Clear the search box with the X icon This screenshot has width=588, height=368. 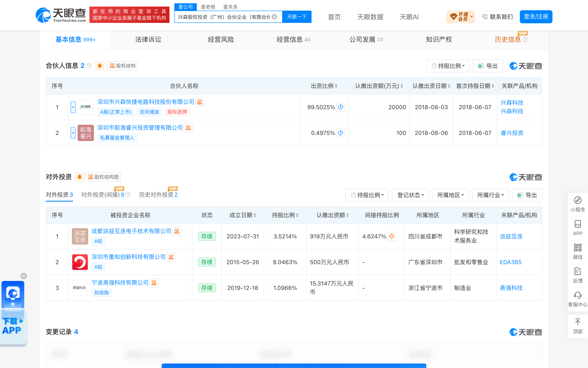click(x=274, y=17)
